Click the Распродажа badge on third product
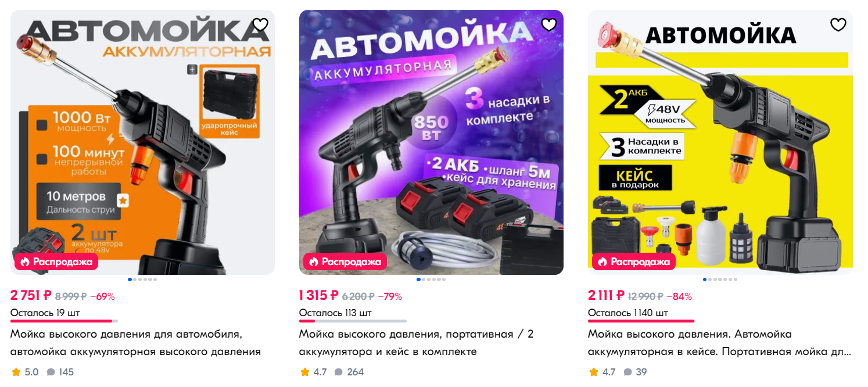 click(x=634, y=261)
